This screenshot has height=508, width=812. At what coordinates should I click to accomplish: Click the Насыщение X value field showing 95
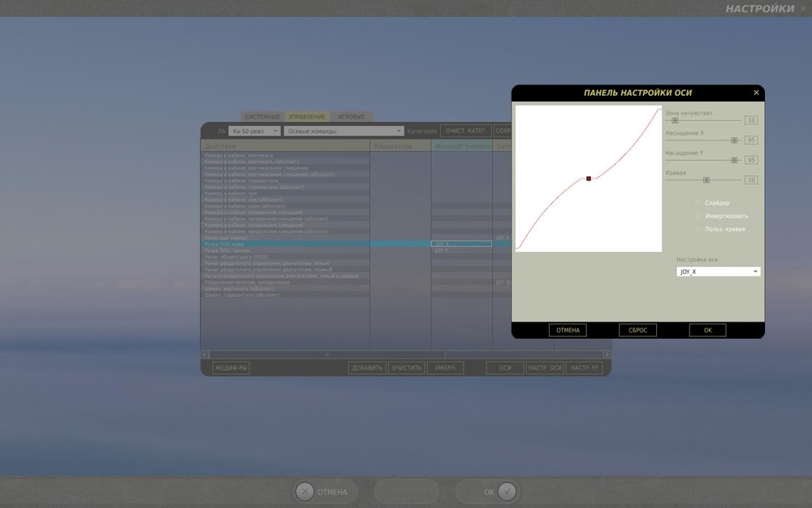751,140
